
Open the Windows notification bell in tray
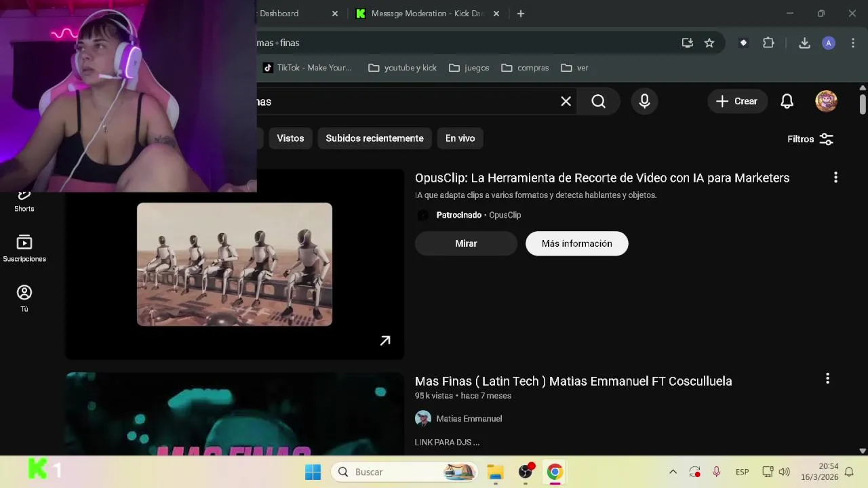pos(849,472)
